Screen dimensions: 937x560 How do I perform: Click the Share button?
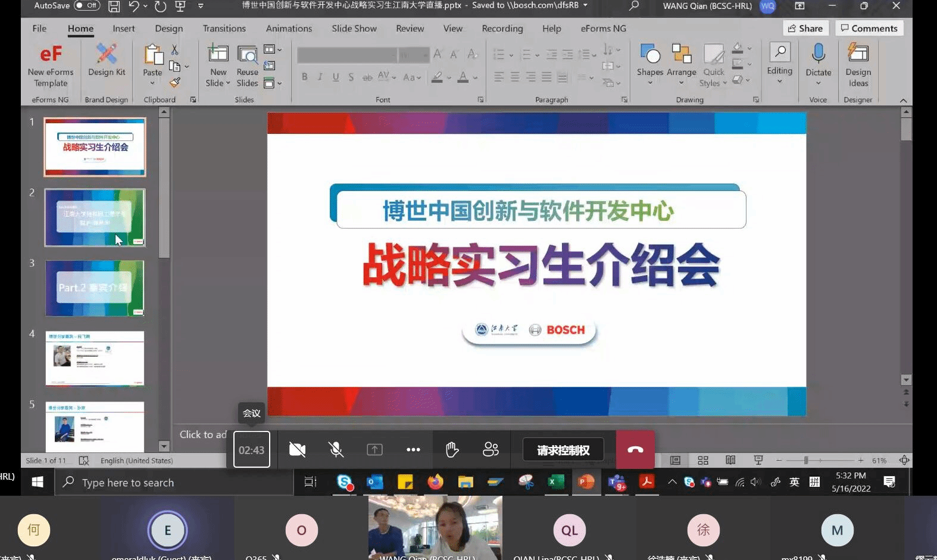pyautogui.click(x=805, y=29)
